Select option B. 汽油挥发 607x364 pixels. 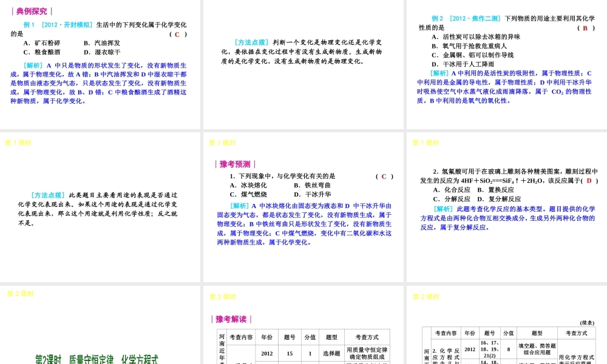point(102,43)
